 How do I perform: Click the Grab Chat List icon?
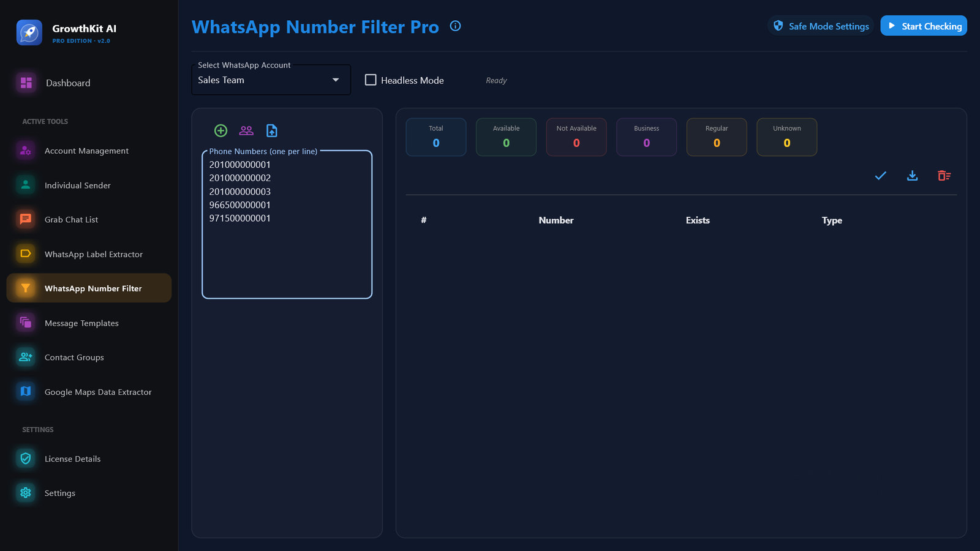pyautogui.click(x=26, y=219)
